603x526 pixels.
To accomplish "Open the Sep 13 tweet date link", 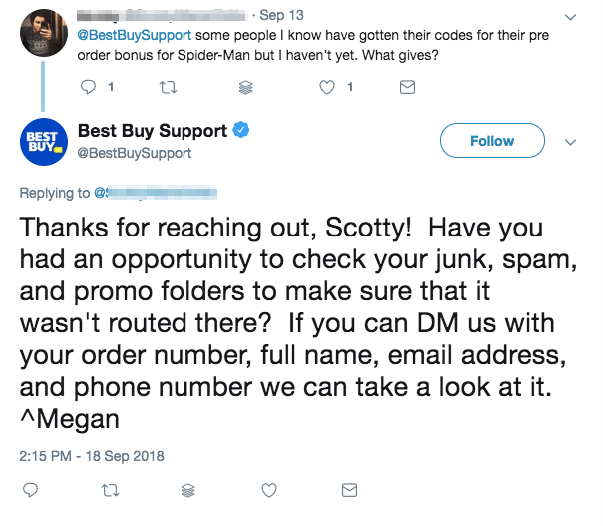I will 275,16.
